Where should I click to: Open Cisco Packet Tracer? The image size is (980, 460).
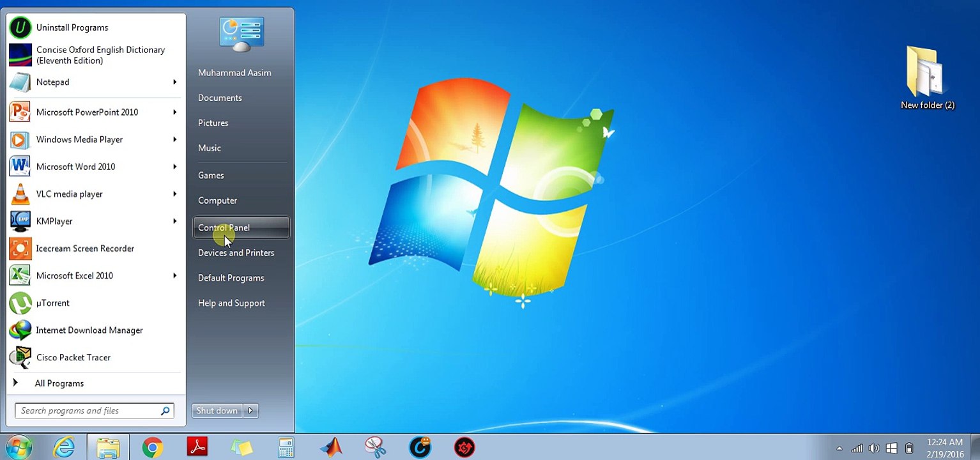(x=96, y=358)
